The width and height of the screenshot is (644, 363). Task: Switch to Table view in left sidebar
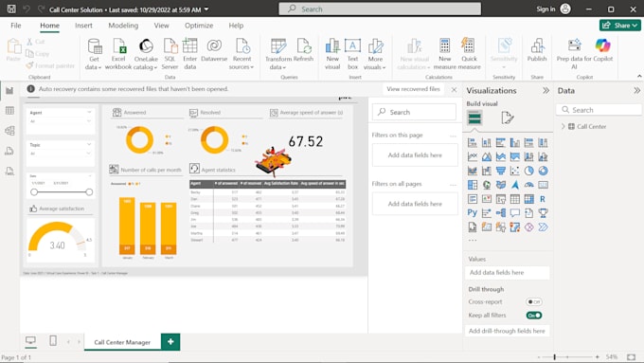pyautogui.click(x=9, y=111)
